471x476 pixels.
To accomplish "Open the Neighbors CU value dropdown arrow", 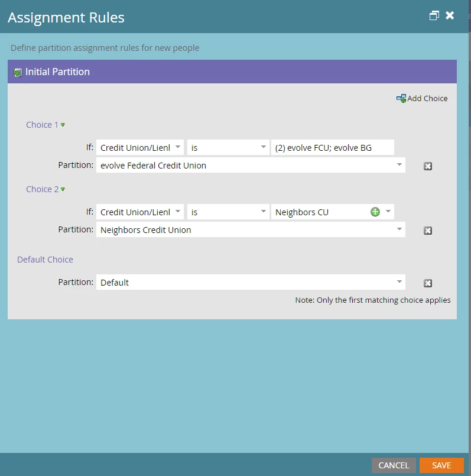I will point(388,211).
